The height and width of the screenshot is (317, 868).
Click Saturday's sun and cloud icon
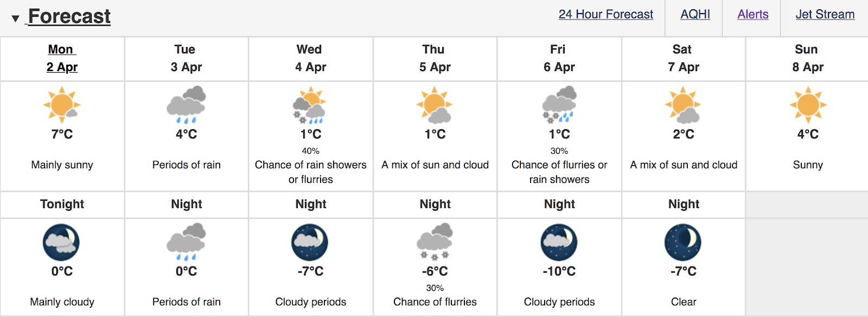point(683,105)
